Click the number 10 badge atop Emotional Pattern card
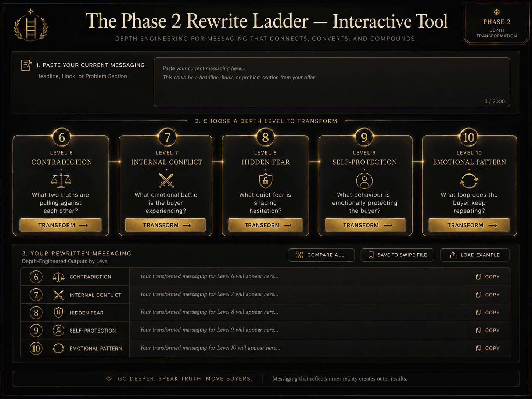This screenshot has height=399, width=532. click(469, 137)
